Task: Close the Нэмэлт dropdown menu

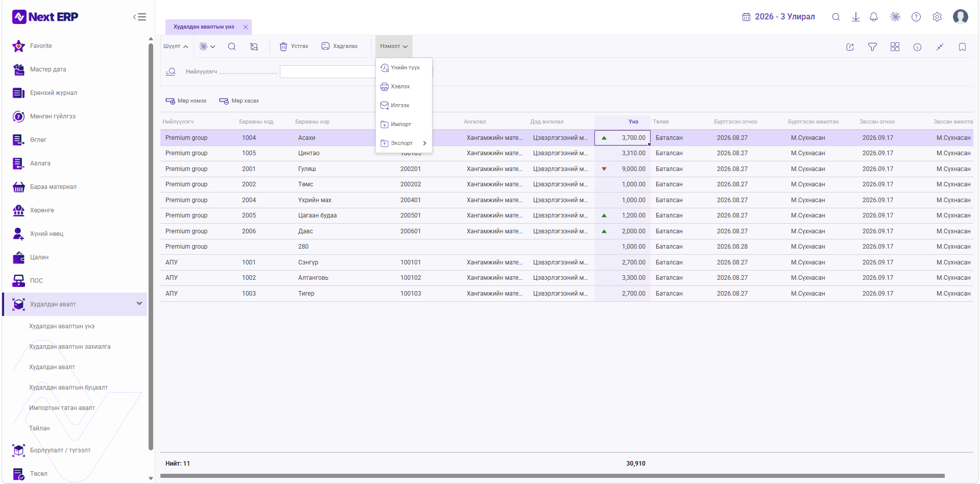Action: click(x=394, y=46)
